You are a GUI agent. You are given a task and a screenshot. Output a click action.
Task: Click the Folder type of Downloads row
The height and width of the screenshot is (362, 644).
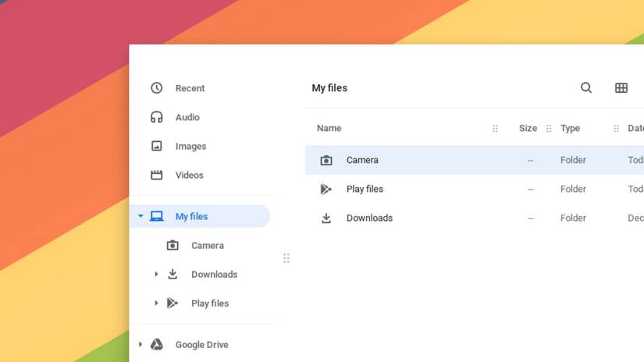573,218
